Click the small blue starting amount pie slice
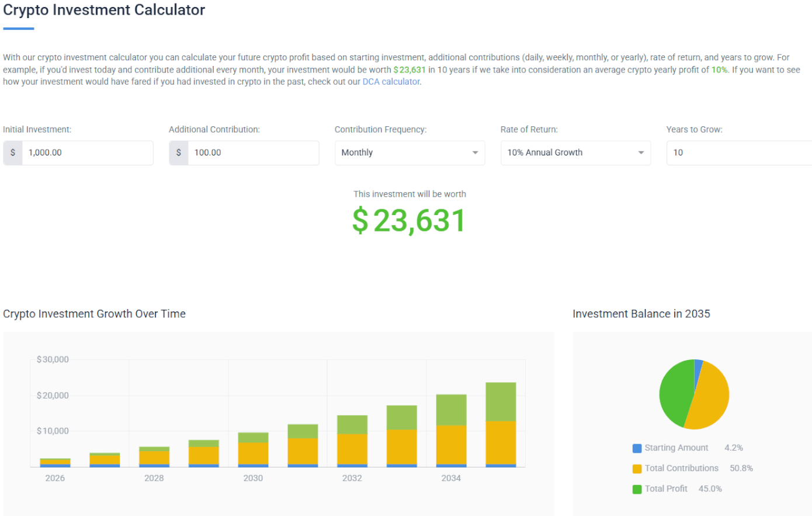This screenshot has height=516, width=812. click(698, 368)
